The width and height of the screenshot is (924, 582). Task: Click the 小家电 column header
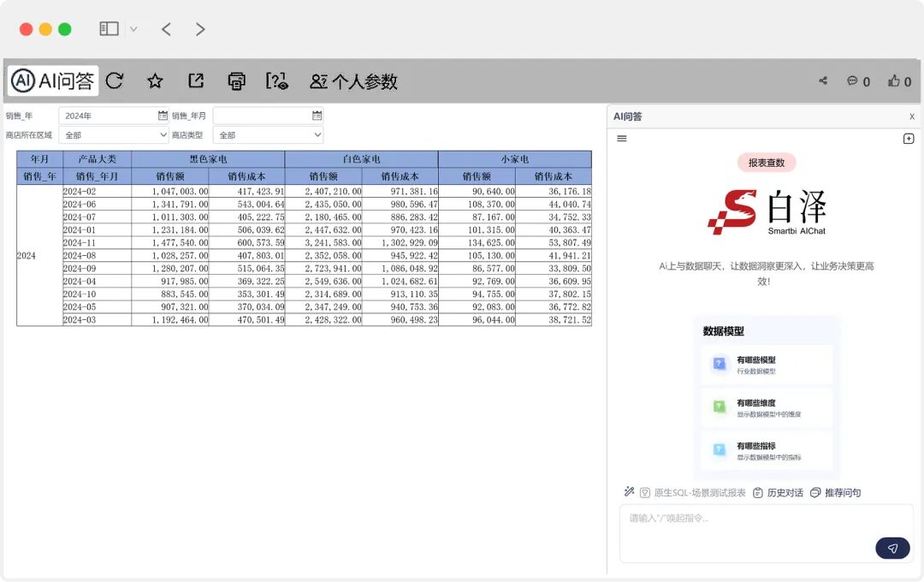(x=514, y=159)
